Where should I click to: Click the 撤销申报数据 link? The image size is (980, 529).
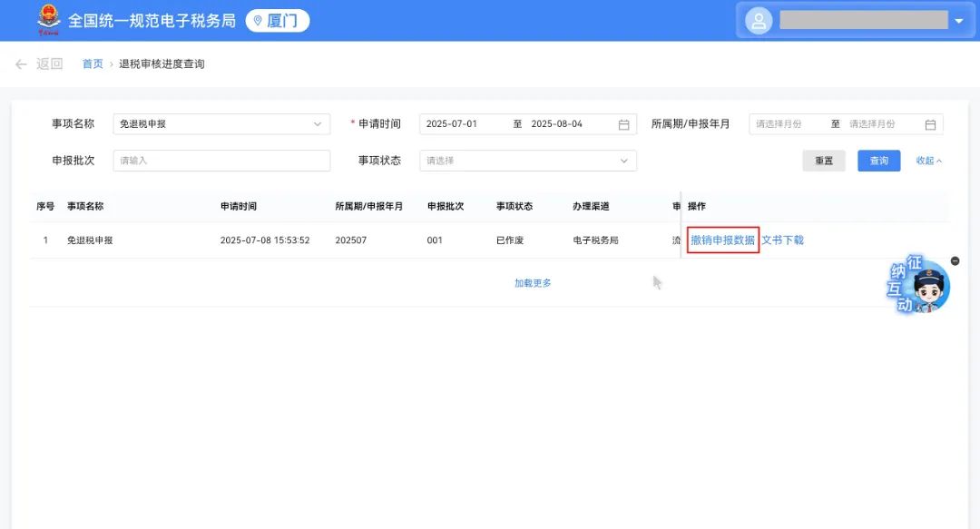tap(722, 240)
